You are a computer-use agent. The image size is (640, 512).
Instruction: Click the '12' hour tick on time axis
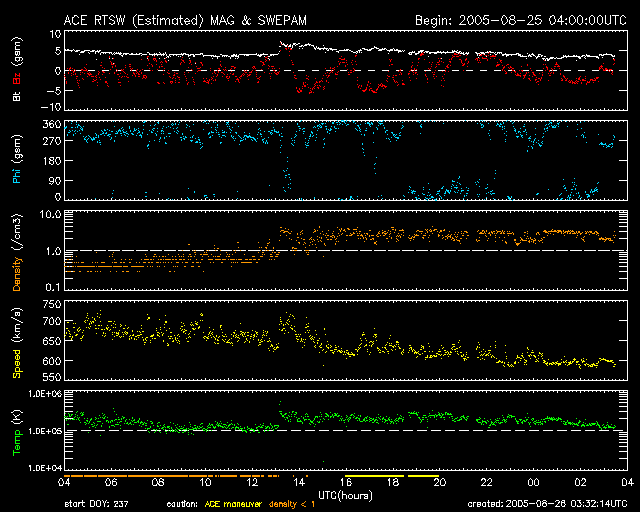point(252,485)
